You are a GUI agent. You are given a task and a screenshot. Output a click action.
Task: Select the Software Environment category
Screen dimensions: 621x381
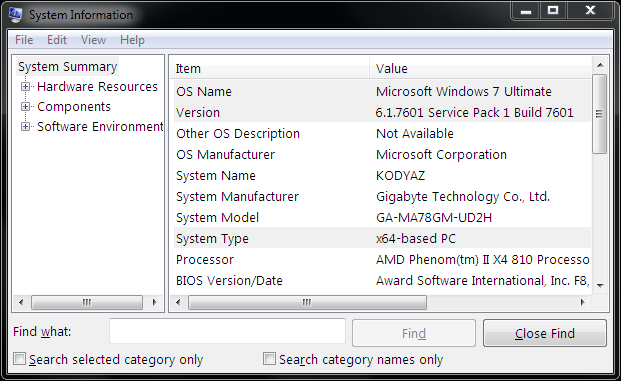(x=100, y=127)
